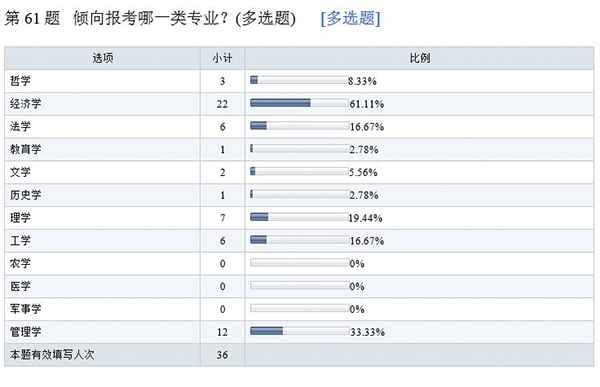Click the 法学 row label

click(20, 126)
